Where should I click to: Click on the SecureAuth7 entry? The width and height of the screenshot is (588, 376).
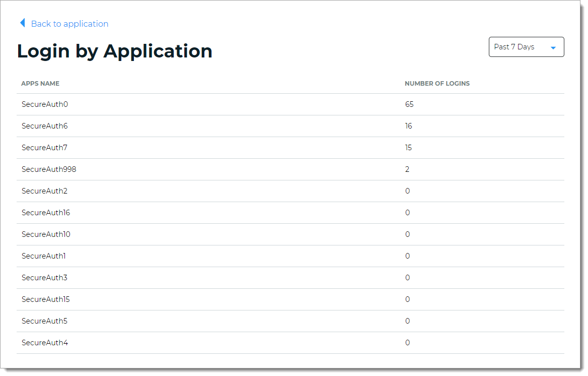(44, 148)
